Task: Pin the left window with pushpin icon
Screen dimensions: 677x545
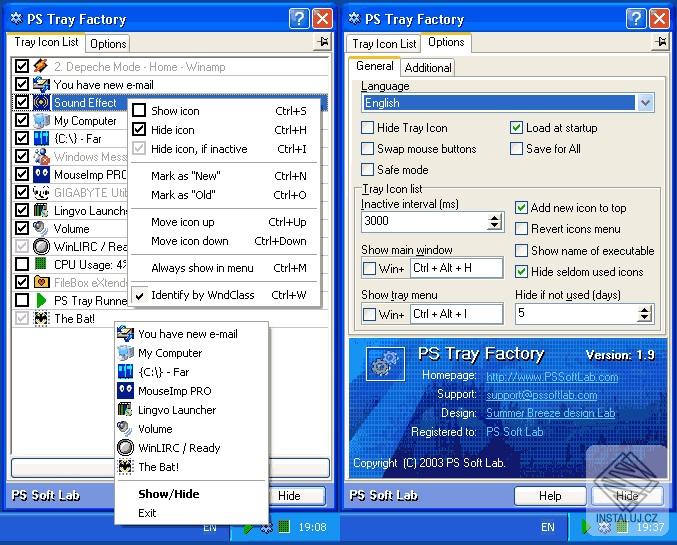Action: pyautogui.click(x=322, y=42)
